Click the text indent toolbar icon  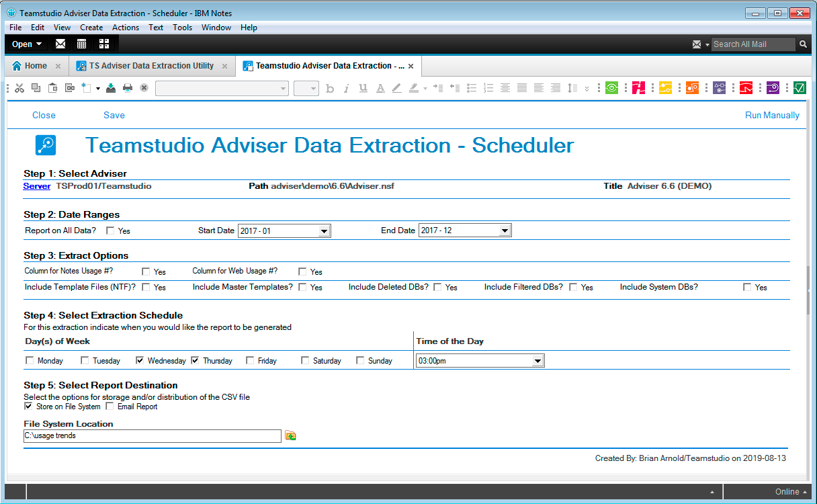tap(438, 88)
